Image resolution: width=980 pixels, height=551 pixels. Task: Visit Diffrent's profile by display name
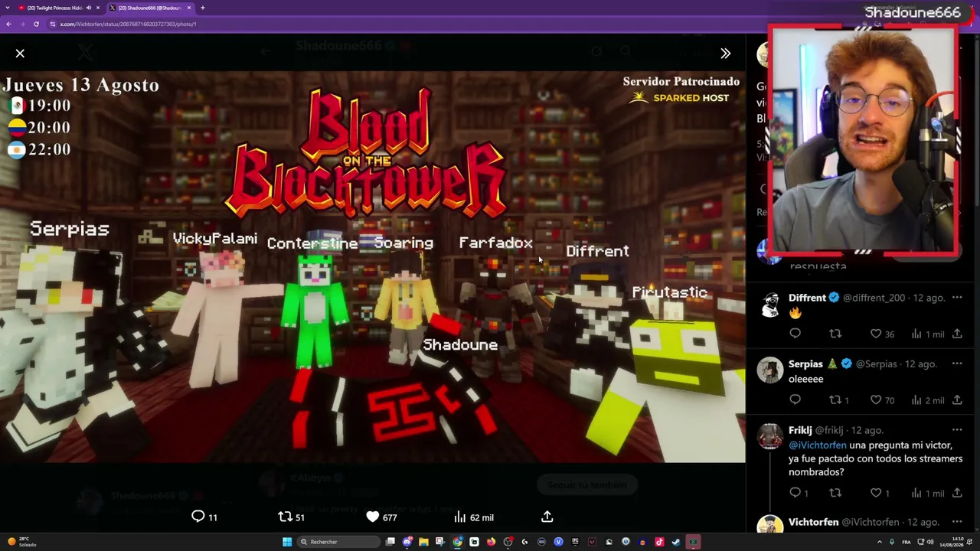click(x=807, y=298)
